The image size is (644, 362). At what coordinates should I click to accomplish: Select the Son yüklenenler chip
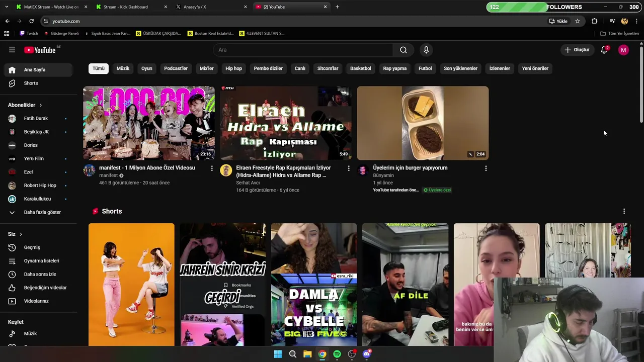(x=460, y=68)
